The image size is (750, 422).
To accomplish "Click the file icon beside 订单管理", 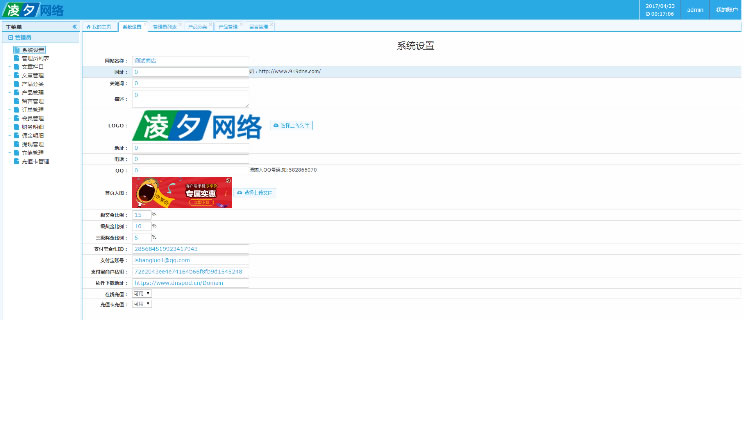I will click(16, 110).
